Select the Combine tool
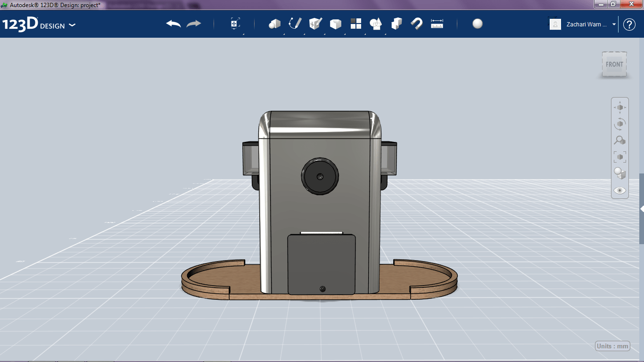 pyautogui.click(x=396, y=24)
